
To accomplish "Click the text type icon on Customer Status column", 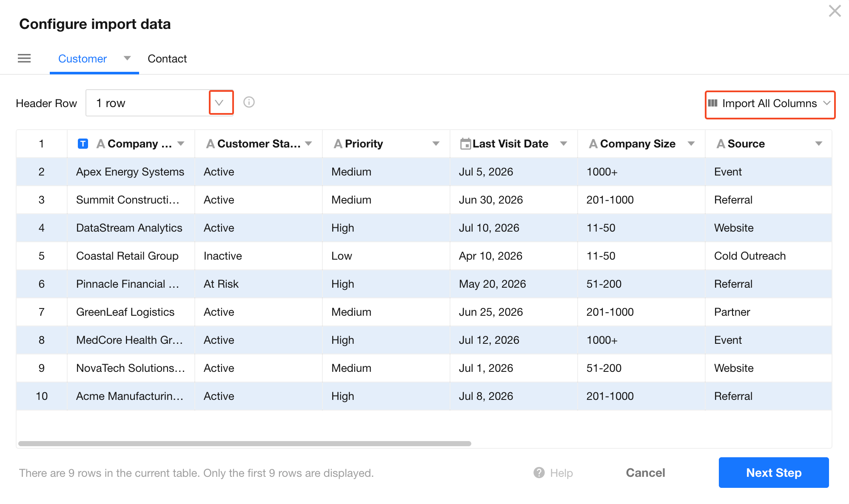I will 210,144.
